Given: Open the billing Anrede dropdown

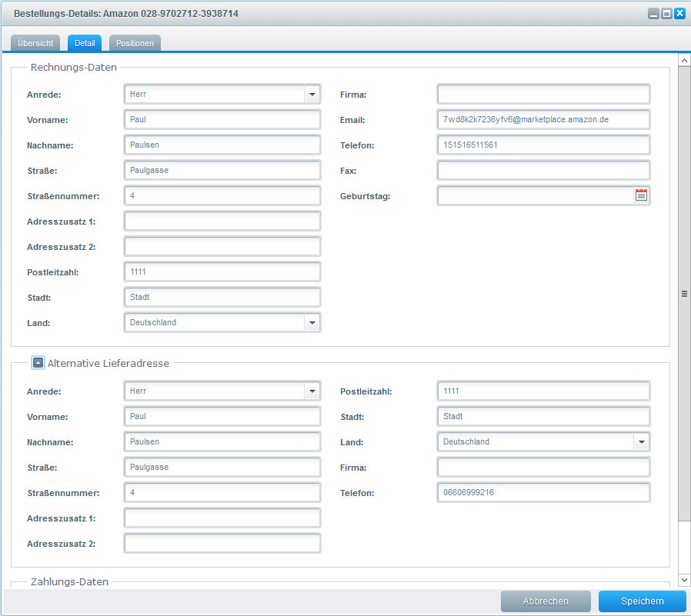Looking at the screenshot, I should (x=312, y=95).
